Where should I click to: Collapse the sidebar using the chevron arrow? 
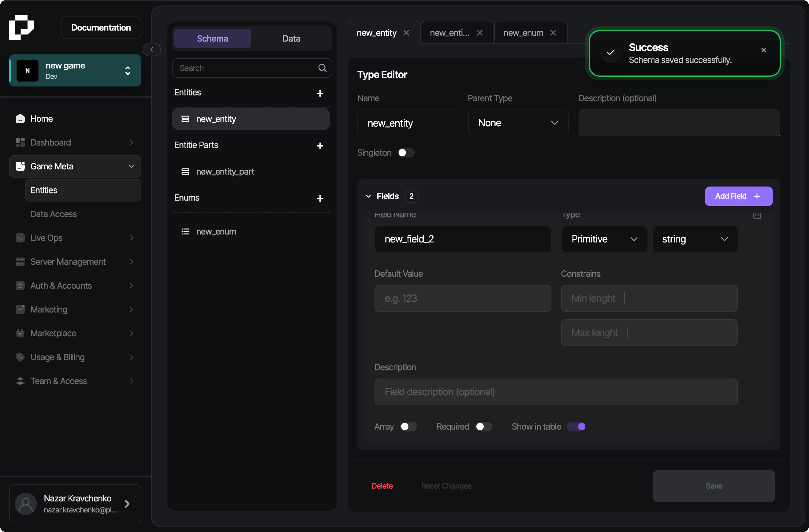point(152,49)
